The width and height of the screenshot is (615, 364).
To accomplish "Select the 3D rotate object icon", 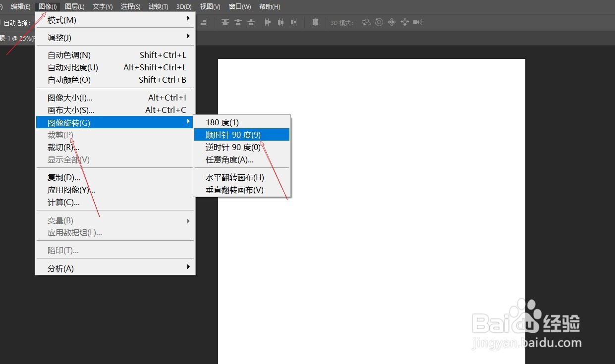I will click(x=366, y=22).
